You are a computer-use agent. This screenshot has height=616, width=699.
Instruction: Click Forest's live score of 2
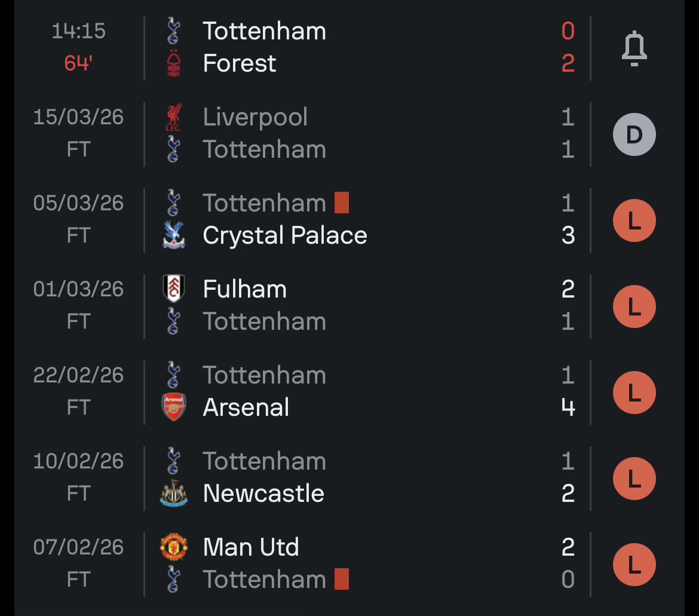point(568,63)
